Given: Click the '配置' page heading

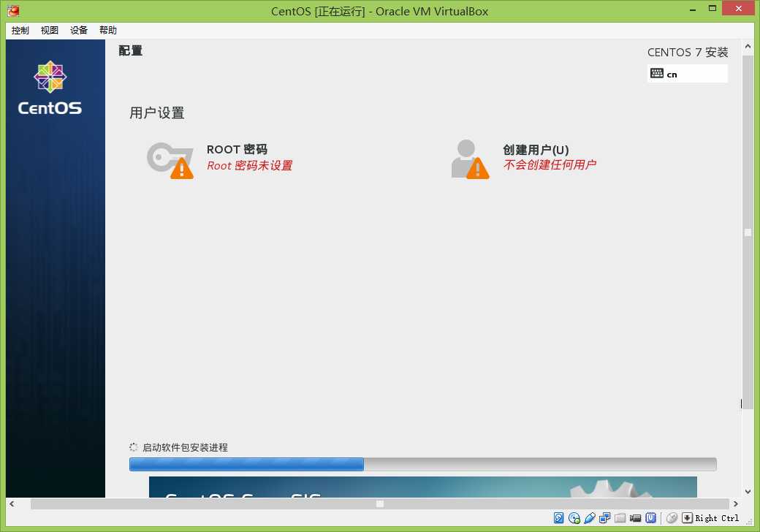Looking at the screenshot, I should pyautogui.click(x=130, y=51).
